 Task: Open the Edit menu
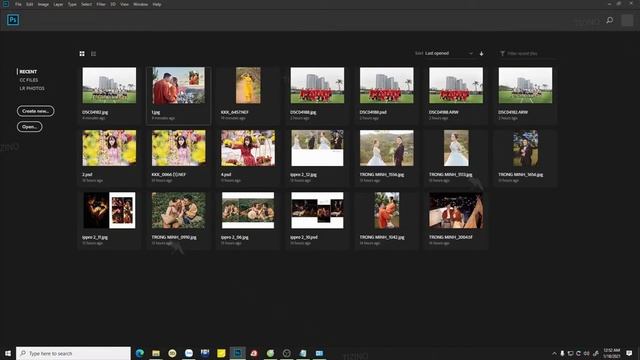tap(30, 4)
